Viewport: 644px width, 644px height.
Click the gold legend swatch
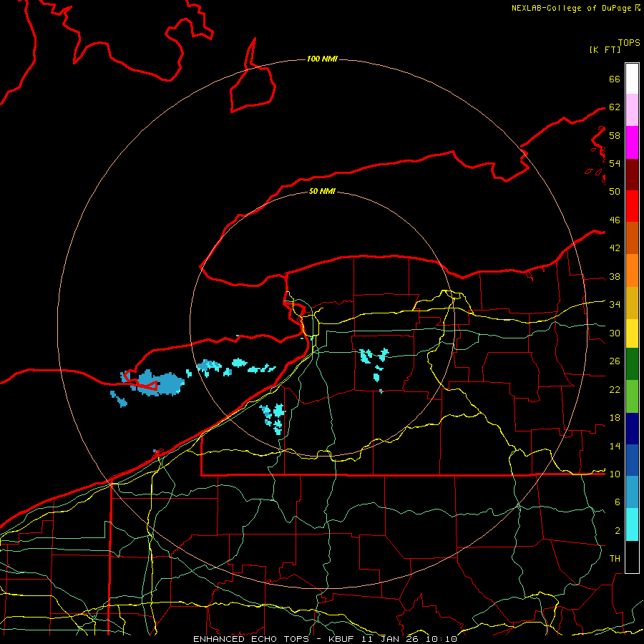632,303
